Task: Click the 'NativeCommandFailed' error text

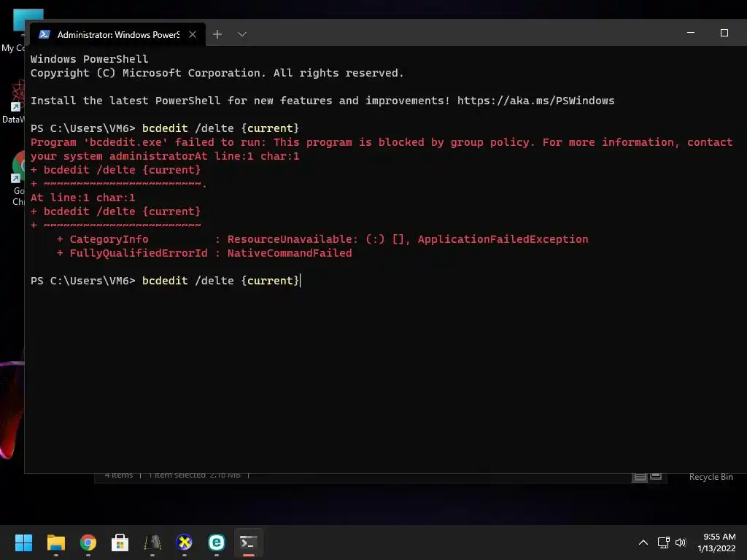Action: coord(290,253)
